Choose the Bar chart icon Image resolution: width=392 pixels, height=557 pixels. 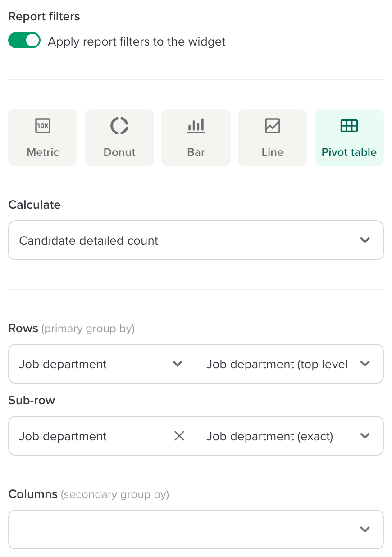click(196, 126)
